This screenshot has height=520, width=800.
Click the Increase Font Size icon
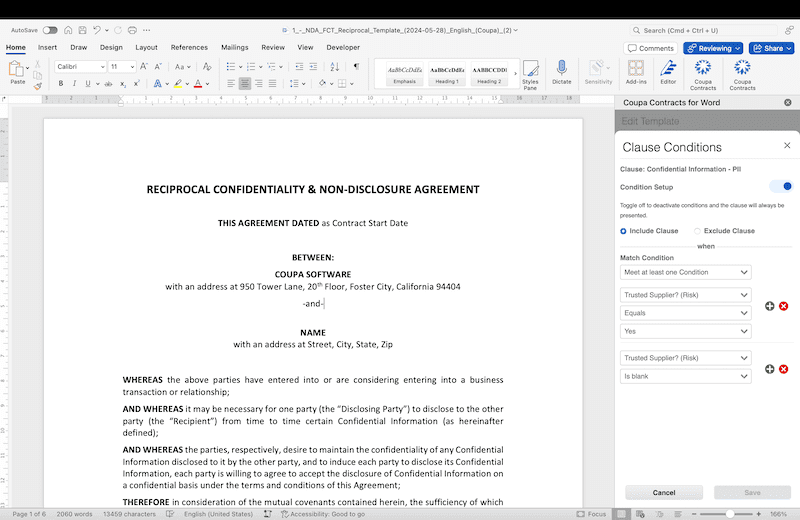pos(144,66)
